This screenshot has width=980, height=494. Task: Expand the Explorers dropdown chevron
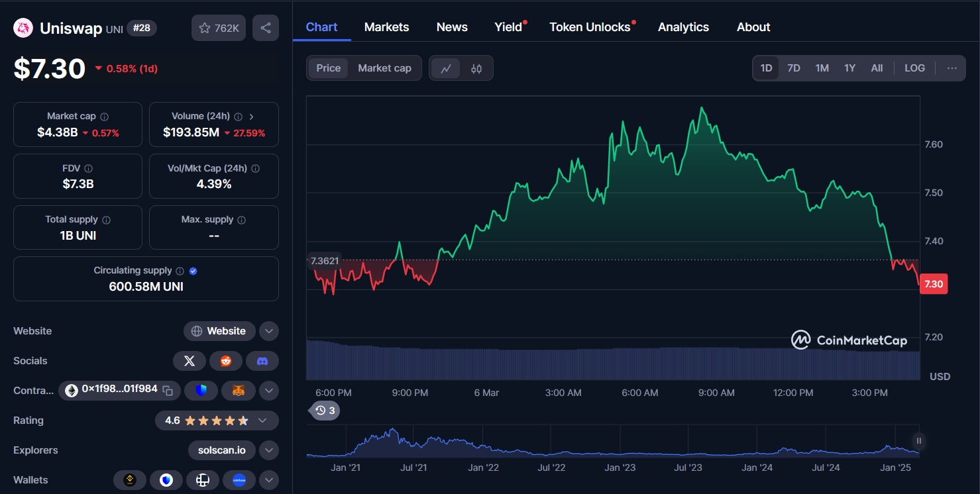(268, 450)
